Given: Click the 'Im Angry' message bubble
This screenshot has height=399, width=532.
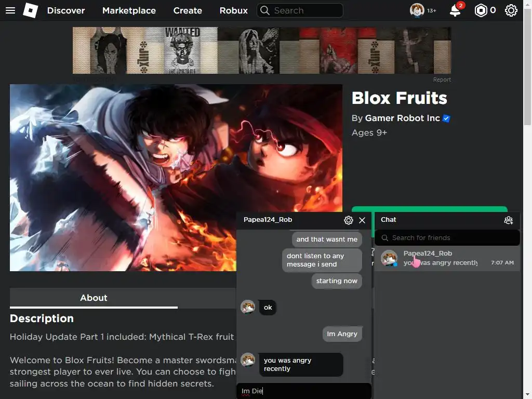Looking at the screenshot, I should pyautogui.click(x=342, y=334).
